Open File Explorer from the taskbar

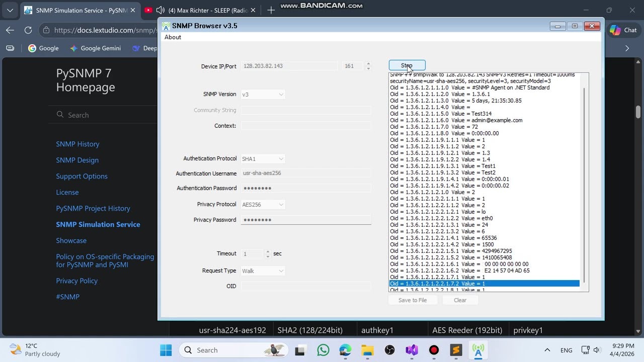click(367, 350)
